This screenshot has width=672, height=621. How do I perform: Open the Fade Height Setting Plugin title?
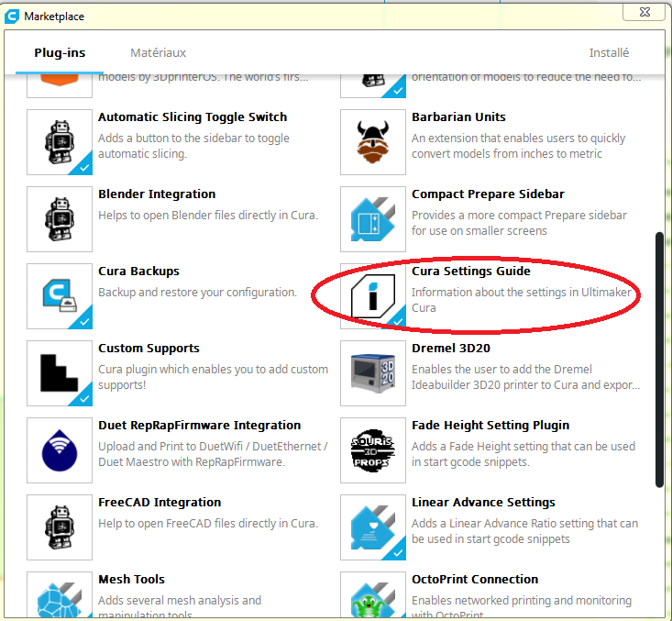490,426
